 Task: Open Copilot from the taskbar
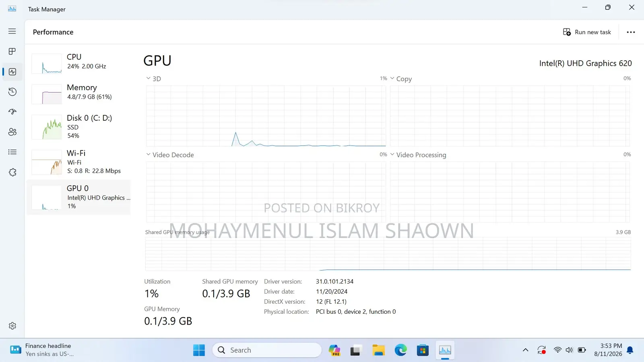tap(334, 350)
